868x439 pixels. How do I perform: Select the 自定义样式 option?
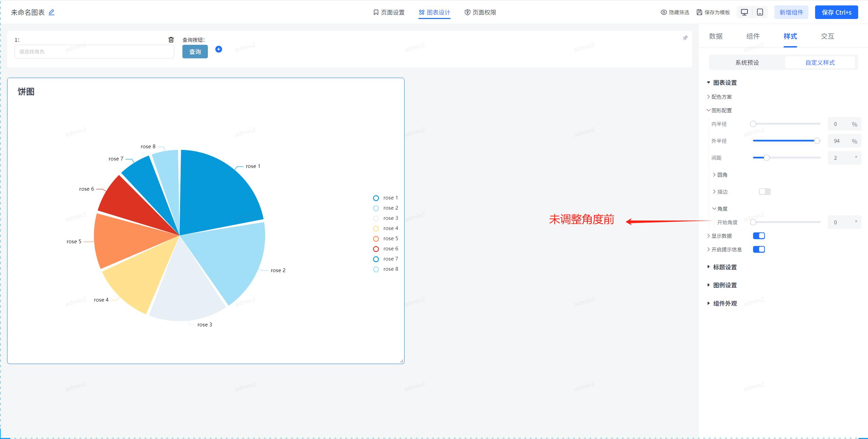click(820, 62)
